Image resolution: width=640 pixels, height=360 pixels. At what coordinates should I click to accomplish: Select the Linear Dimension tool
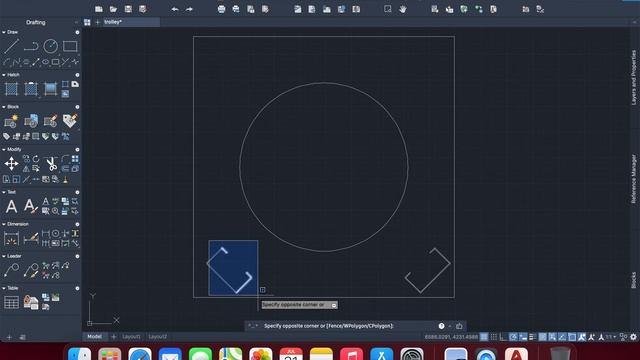[11, 238]
